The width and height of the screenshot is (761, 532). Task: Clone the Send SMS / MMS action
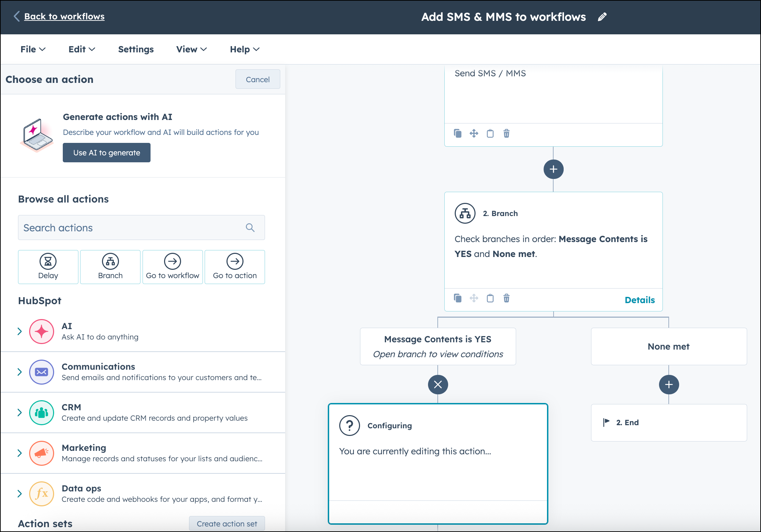click(458, 133)
